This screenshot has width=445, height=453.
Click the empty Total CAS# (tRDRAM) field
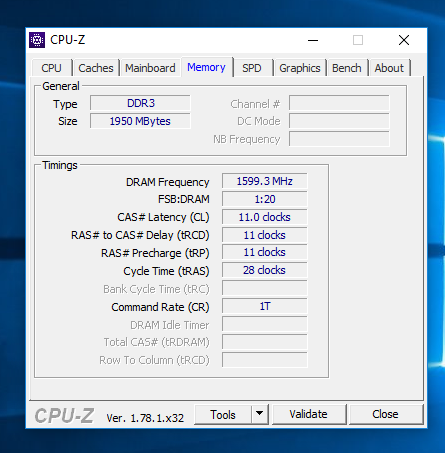pos(265,342)
